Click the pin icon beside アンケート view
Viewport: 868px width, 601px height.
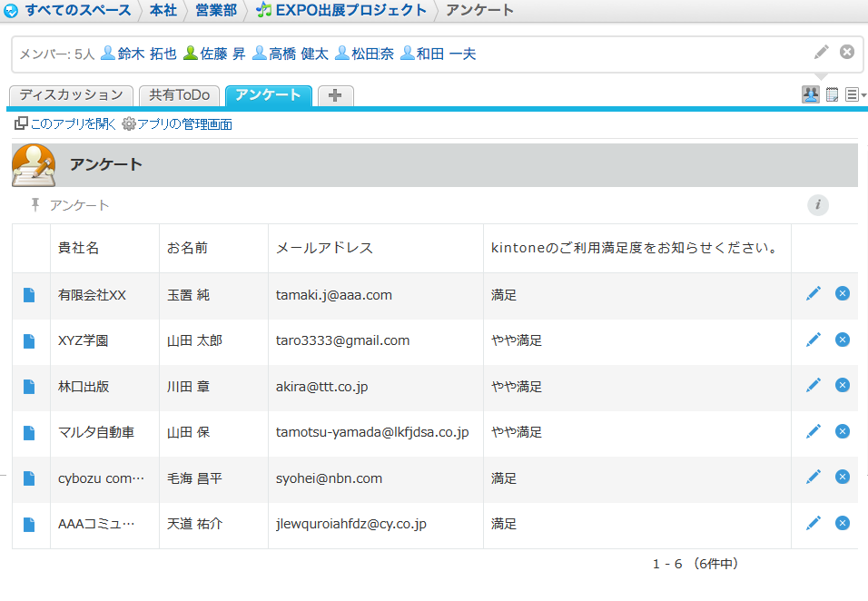(35, 205)
